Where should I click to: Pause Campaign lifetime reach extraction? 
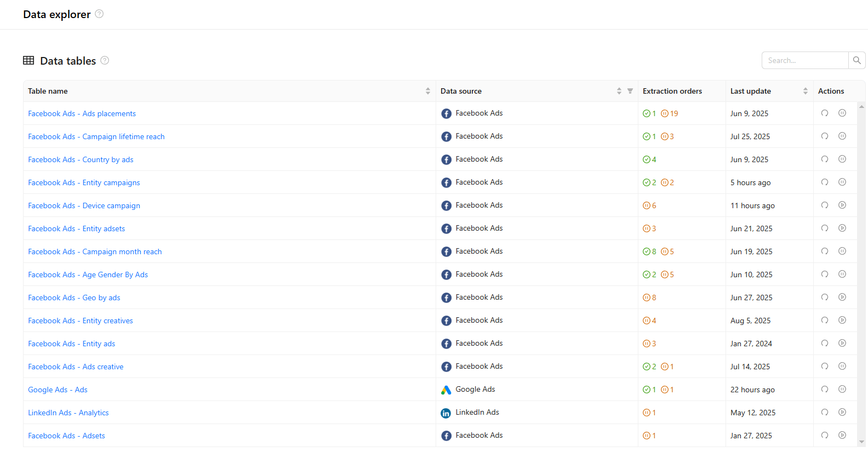842,136
